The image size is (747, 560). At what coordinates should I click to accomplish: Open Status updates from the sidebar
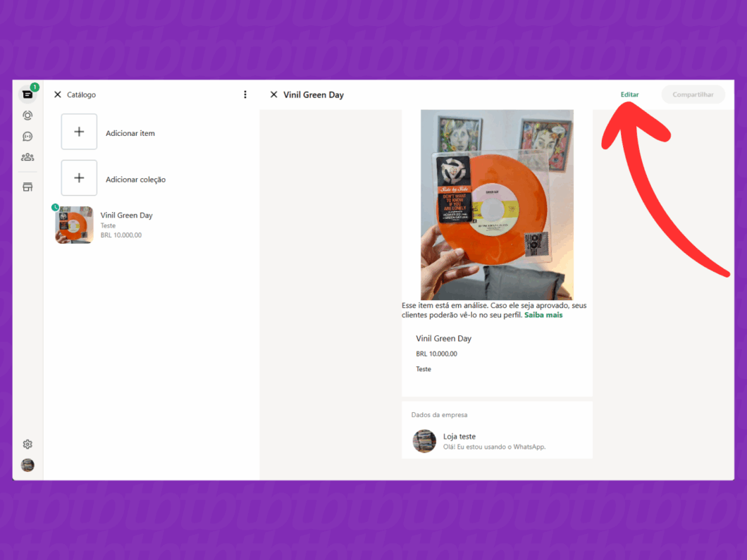pos(27,115)
